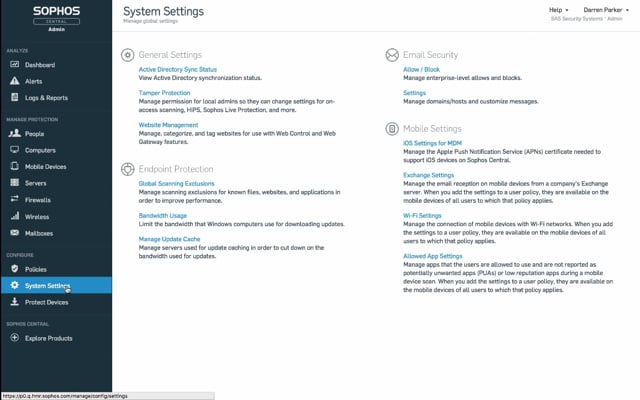Open the Tamper Protection settings link
The image size is (640, 400).
click(164, 93)
